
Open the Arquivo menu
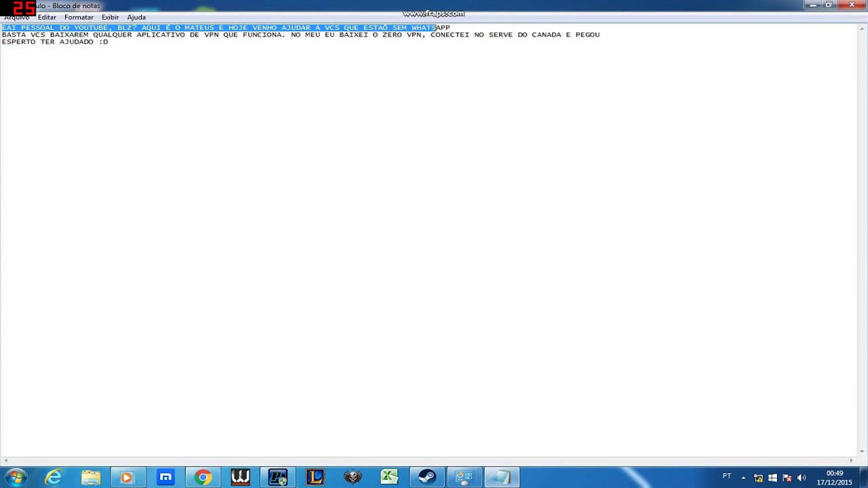[16, 17]
